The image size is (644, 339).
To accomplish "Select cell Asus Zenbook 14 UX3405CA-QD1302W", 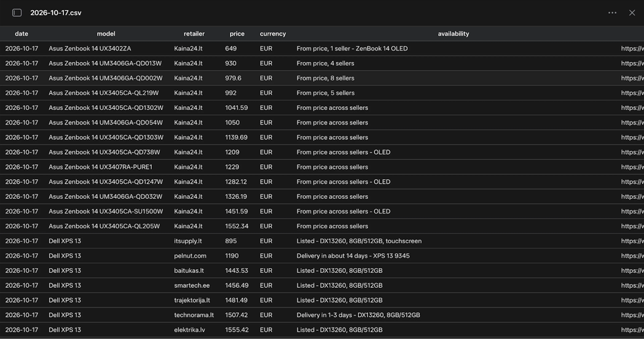I will [106, 108].
